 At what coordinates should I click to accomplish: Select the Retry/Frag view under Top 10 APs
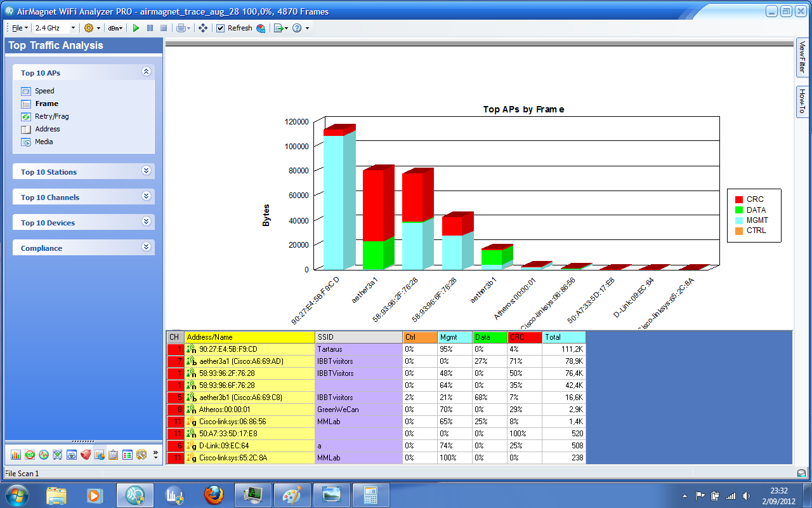[x=51, y=116]
